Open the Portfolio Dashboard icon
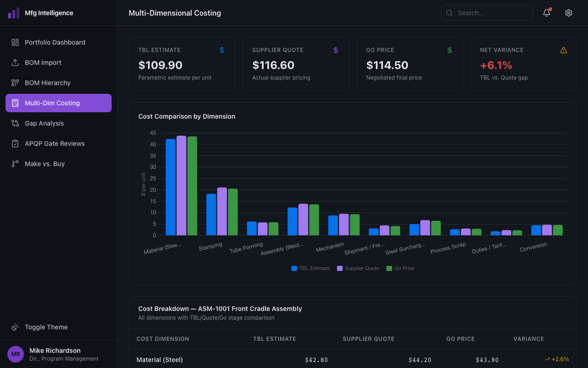This screenshot has width=588, height=368. point(15,42)
